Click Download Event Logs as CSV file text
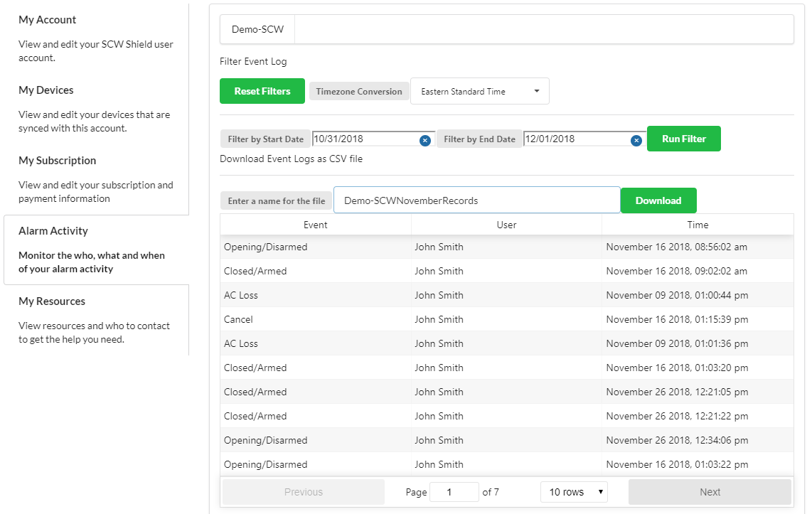Viewport: 812px width, 514px height. click(291, 159)
